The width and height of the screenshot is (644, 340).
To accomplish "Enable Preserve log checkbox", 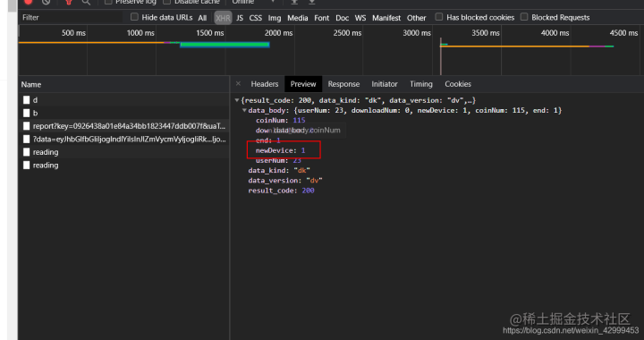I will [108, 2].
